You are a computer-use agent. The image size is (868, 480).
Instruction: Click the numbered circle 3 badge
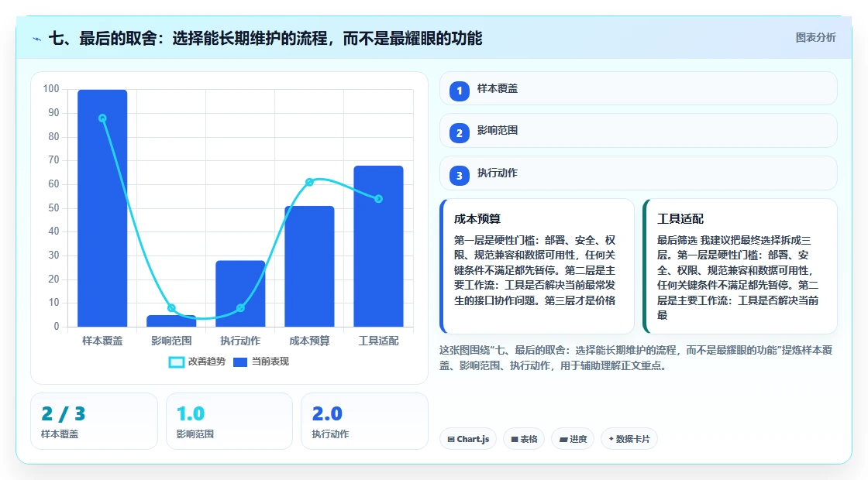[x=459, y=175]
